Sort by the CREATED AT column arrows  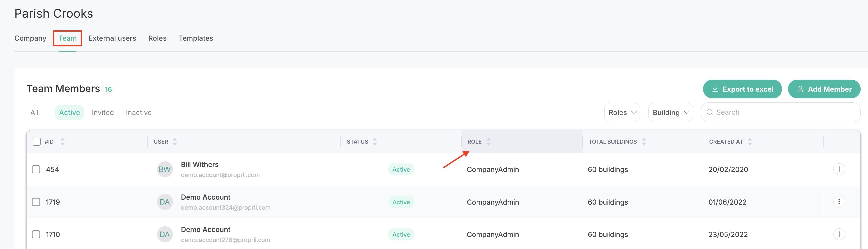750,142
